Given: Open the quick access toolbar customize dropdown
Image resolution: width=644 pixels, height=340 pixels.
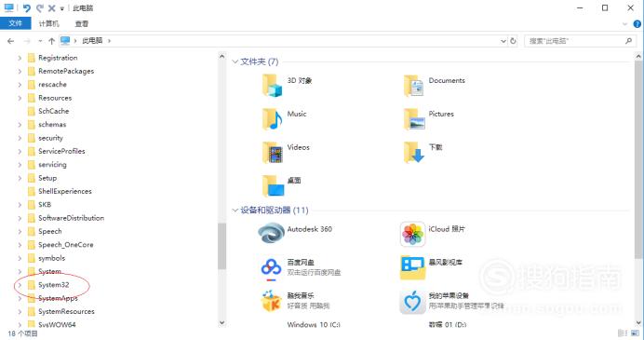Looking at the screenshot, I should click(x=62, y=8).
